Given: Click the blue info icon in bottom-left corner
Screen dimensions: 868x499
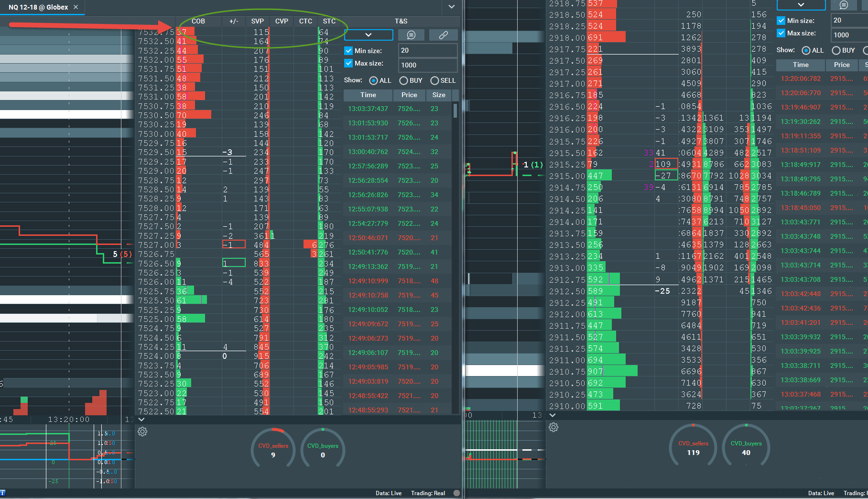Looking at the screenshot, I should (2, 493).
